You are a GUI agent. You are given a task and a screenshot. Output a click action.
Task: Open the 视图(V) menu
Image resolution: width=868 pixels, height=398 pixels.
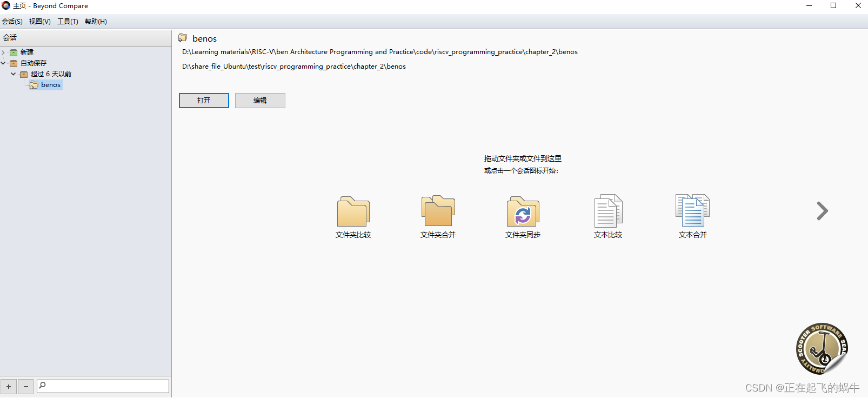[40, 22]
